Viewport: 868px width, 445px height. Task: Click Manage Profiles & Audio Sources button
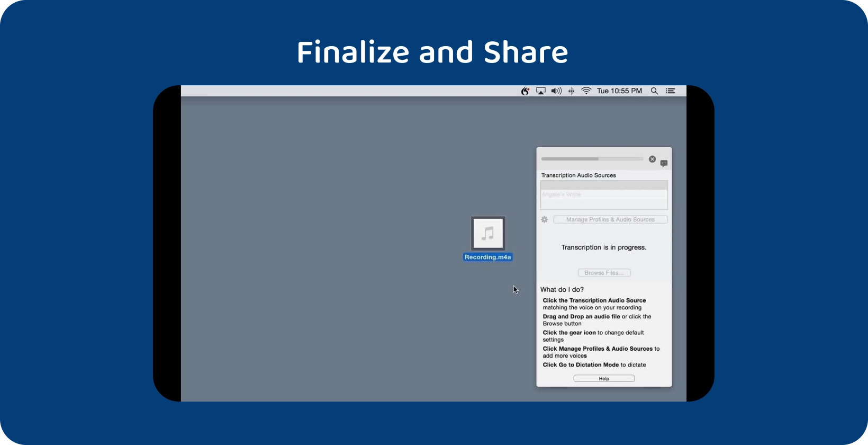click(x=610, y=219)
